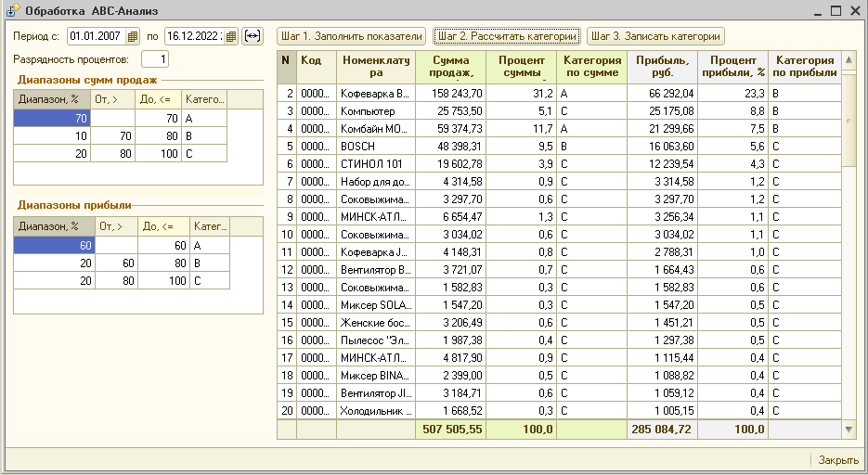Sort by Сумма продаж column header

[450, 67]
